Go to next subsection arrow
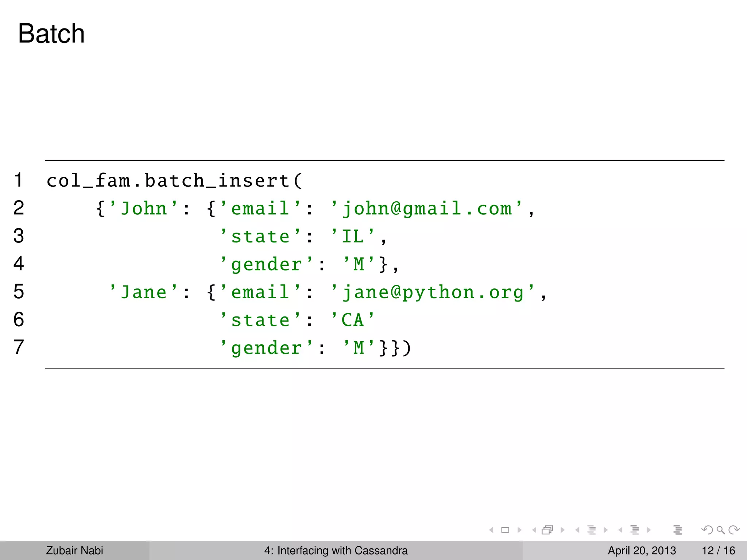 tap(605, 530)
